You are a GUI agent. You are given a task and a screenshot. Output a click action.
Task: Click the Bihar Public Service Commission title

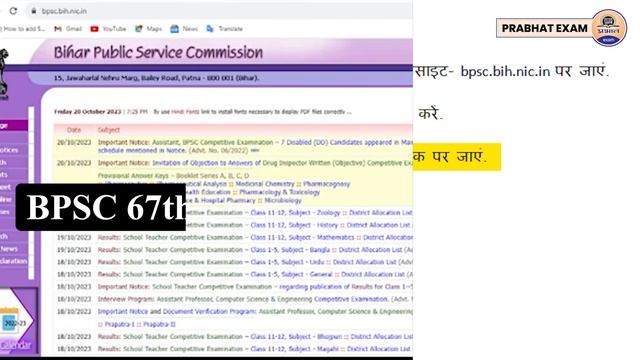[x=158, y=52]
